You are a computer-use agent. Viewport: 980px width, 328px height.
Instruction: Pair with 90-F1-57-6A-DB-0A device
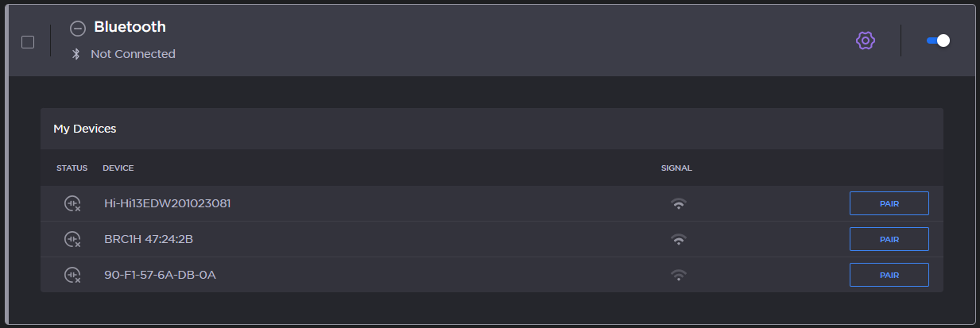coord(889,275)
